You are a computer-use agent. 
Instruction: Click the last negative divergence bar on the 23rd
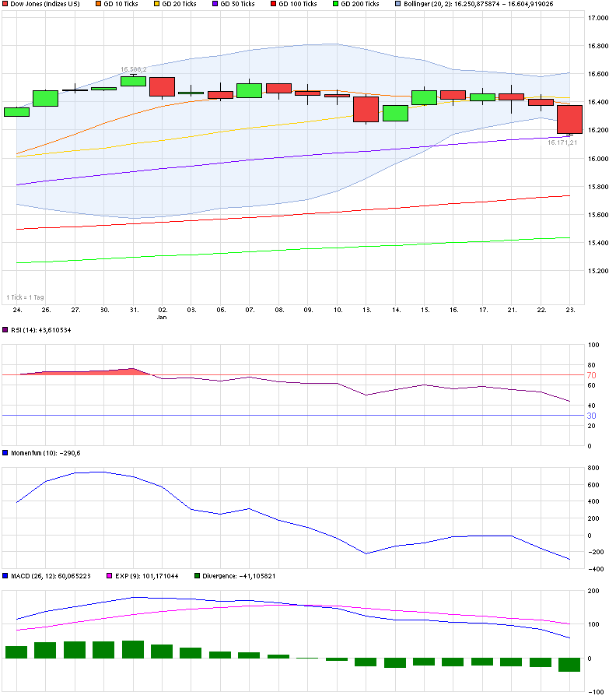click(569, 665)
